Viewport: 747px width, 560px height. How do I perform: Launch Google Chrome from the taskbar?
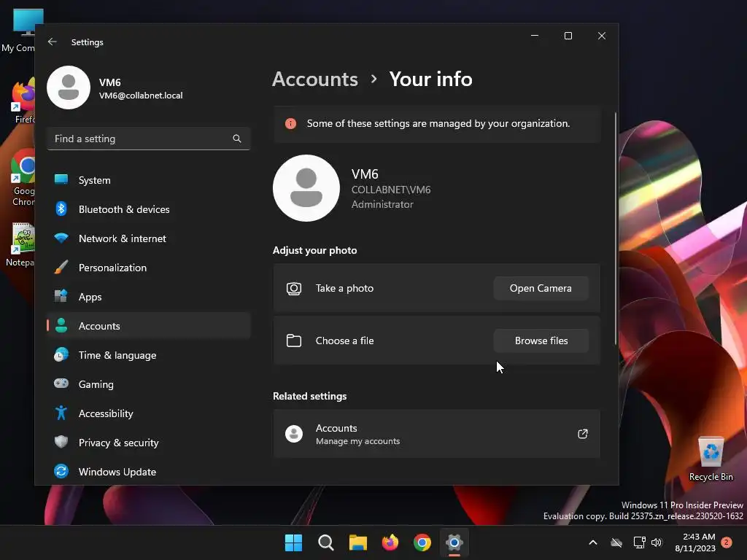pos(422,542)
